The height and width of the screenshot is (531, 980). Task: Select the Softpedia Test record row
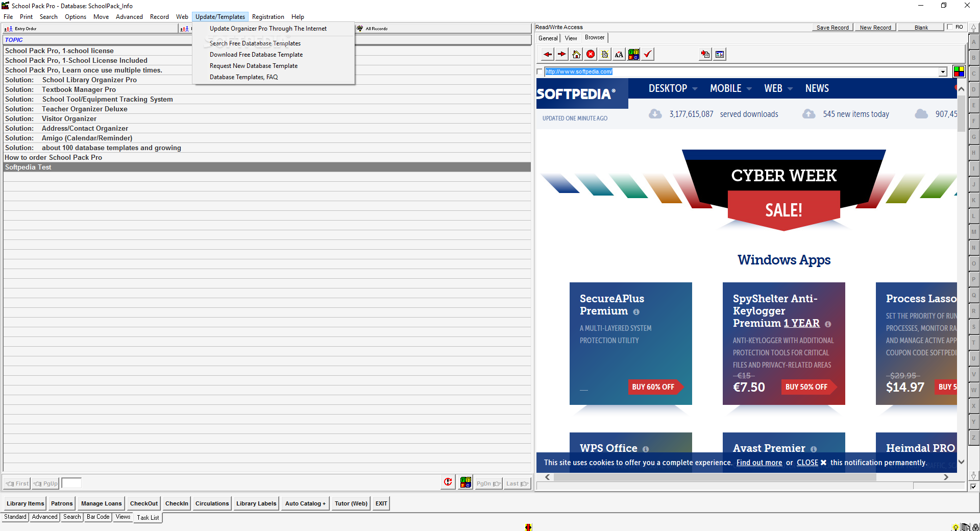[x=267, y=167]
